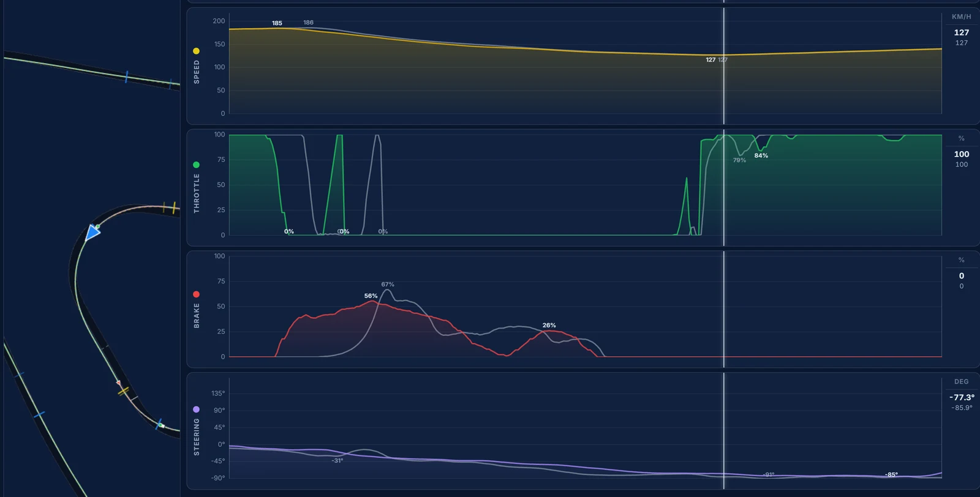Click the KM/H unit header
Screen dimensions: 980x497
click(x=961, y=17)
